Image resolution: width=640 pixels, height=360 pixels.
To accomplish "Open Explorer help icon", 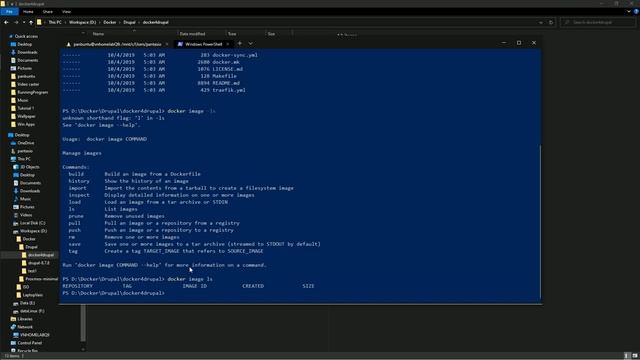I will coord(636,11).
